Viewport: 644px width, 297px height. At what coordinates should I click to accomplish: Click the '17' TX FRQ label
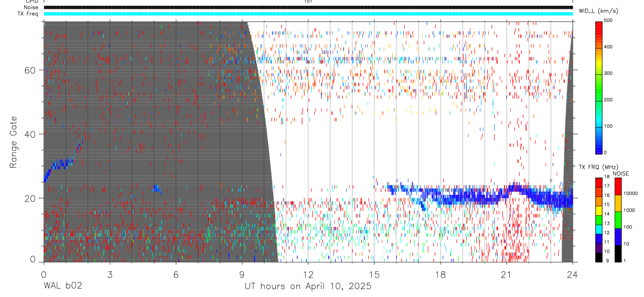point(607,186)
